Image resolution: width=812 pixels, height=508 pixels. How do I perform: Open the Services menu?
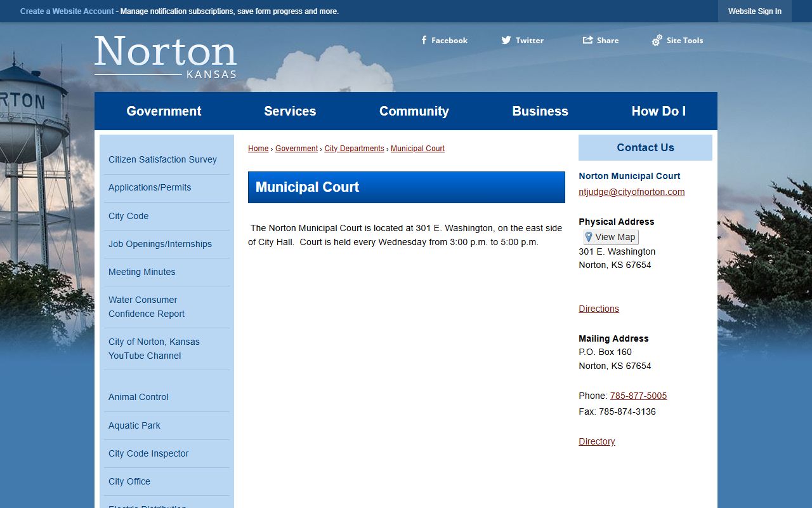tap(290, 111)
